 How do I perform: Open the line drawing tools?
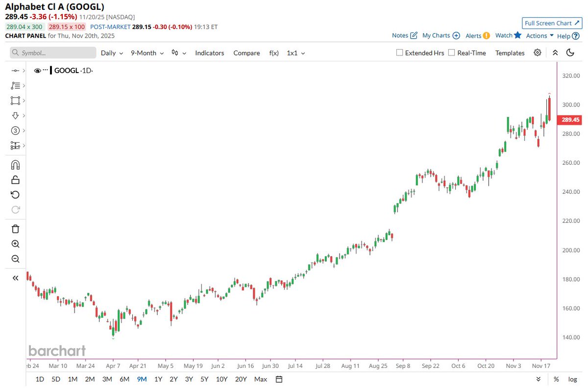[x=15, y=71]
